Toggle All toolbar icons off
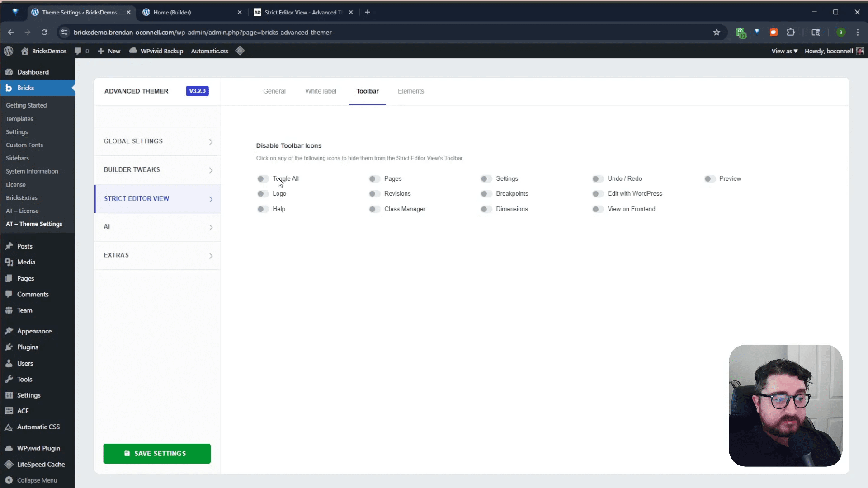The image size is (868, 488). (263, 178)
